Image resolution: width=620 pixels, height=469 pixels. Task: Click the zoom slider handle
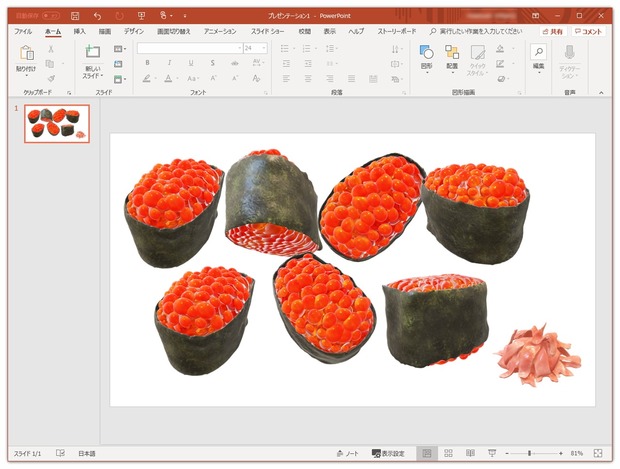pos(529,453)
